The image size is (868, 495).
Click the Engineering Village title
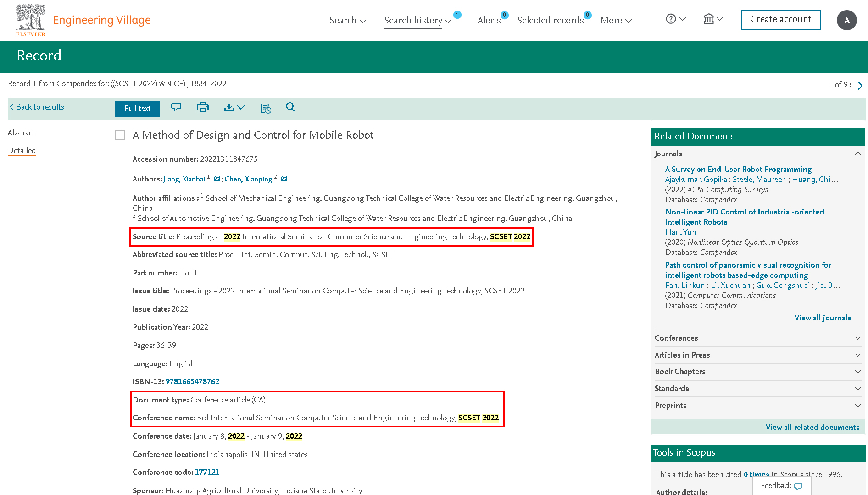[101, 20]
